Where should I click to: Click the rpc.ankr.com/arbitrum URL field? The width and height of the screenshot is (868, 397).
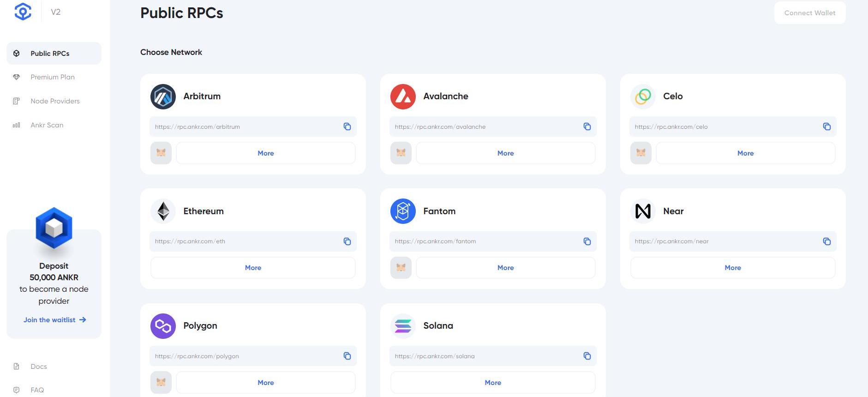tap(253, 126)
